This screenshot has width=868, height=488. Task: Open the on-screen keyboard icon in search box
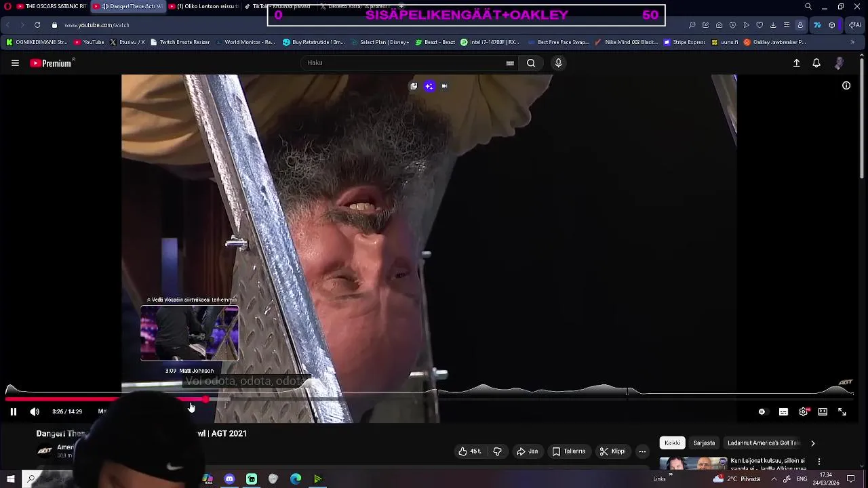pos(510,63)
